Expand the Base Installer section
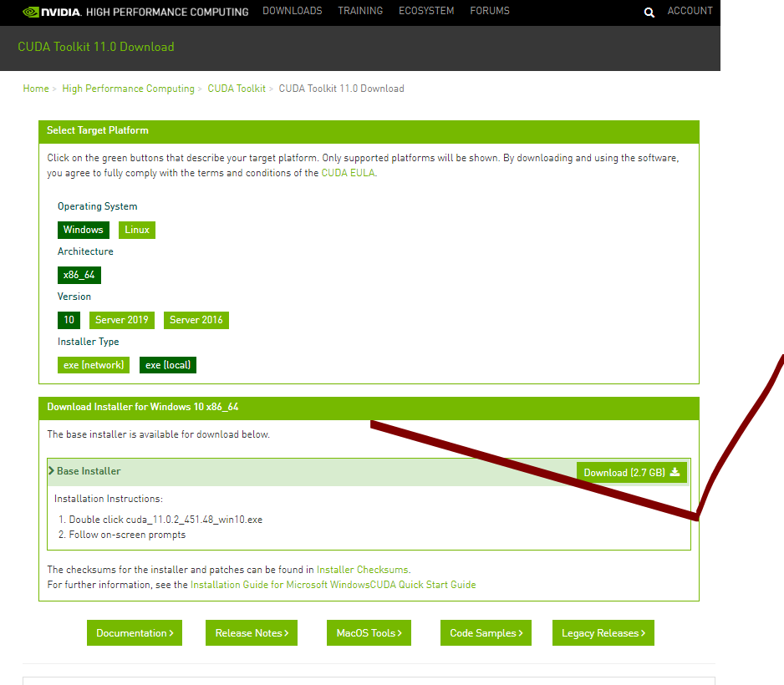This screenshot has width=784, height=685. click(x=85, y=471)
